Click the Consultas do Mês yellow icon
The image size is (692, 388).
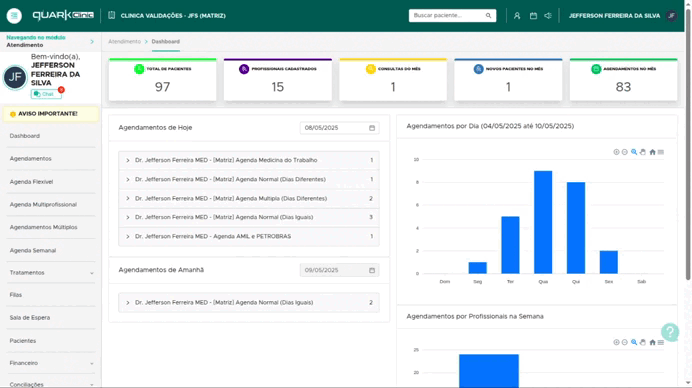point(371,69)
